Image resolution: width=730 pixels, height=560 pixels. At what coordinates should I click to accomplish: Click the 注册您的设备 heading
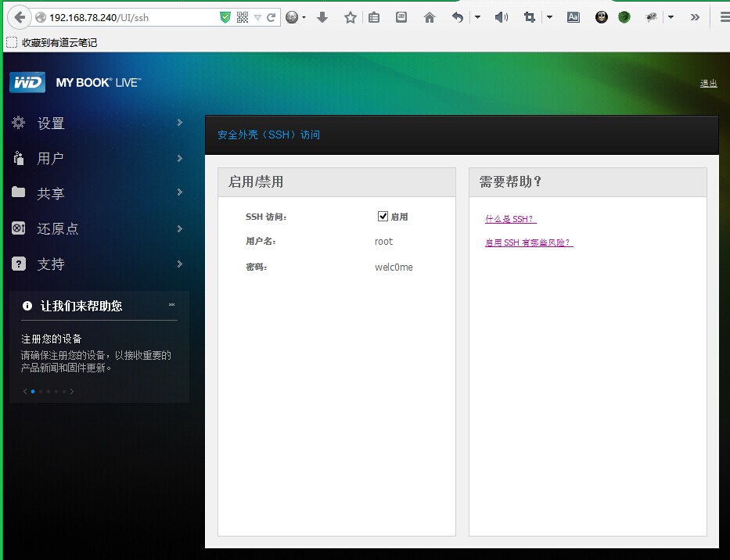point(51,339)
